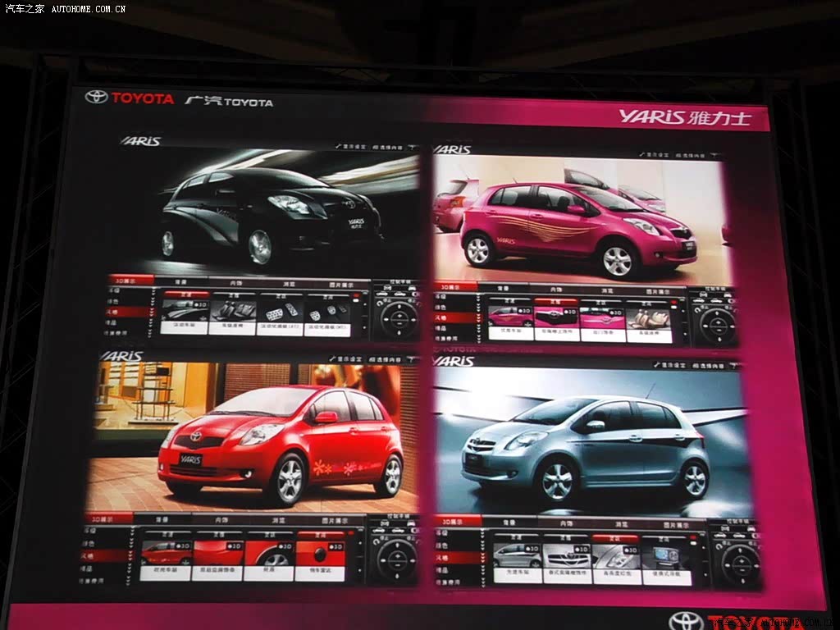
Task: Click center button of black Yaris control pad
Action: click(x=399, y=320)
